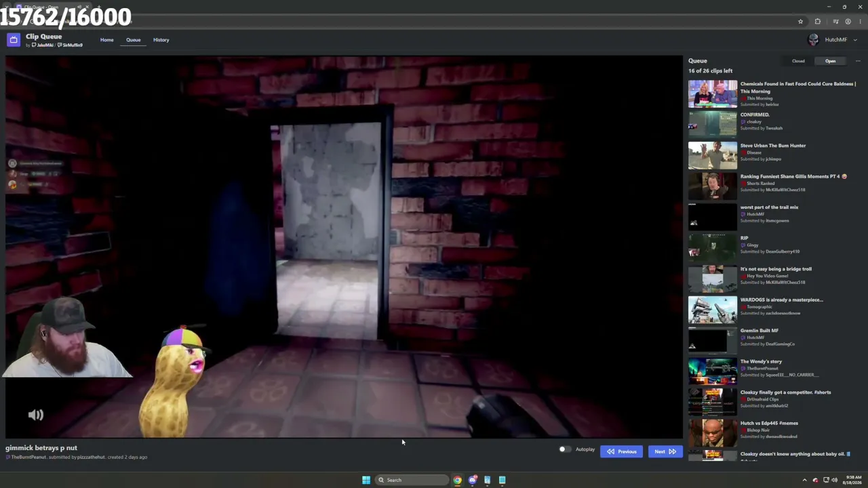Open the taskbar clock and date
The image size is (868, 488).
click(x=852, y=480)
